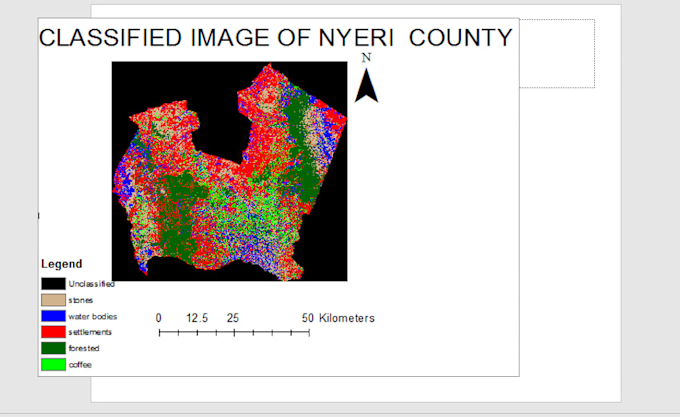Click the 'N' letter above north arrow
Viewport: 680px width, 417px height.
click(x=366, y=58)
